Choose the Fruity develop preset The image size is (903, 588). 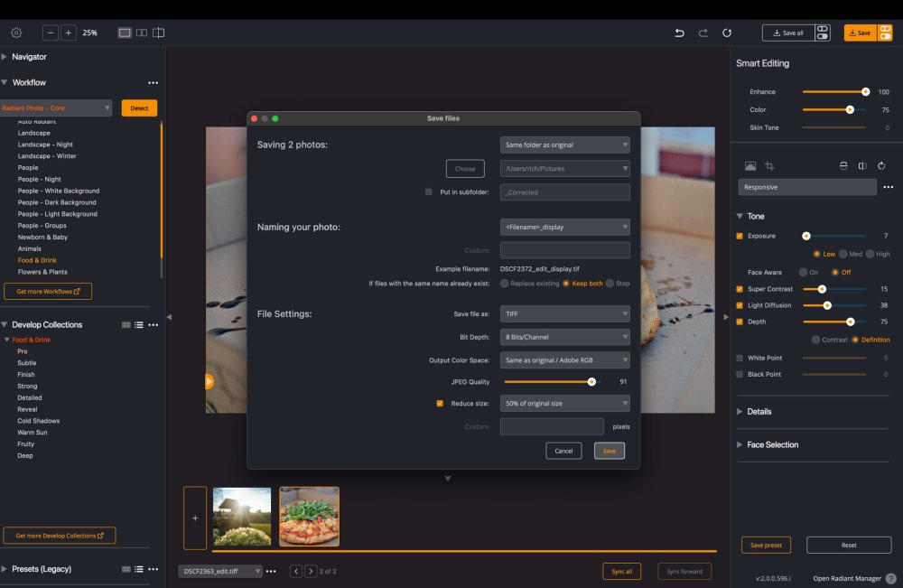click(26, 444)
